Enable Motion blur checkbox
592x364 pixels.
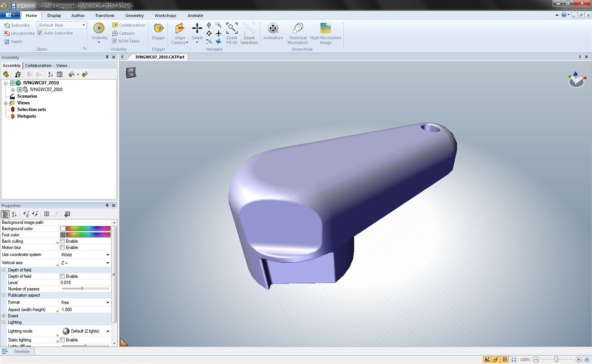(62, 247)
